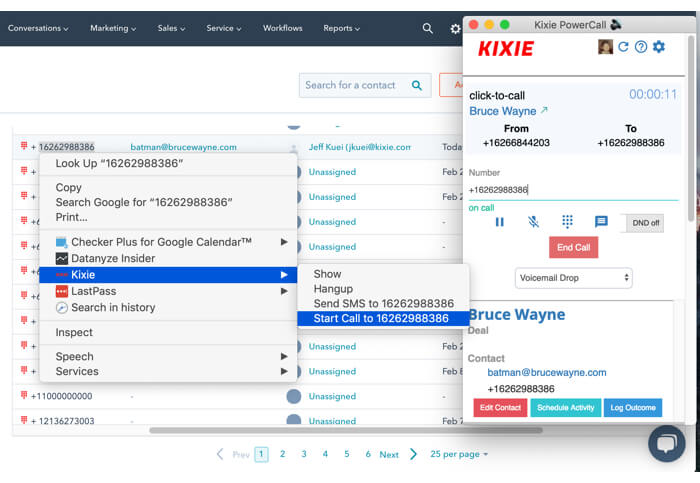Select Look Up "16262988386" menu item

point(168,164)
